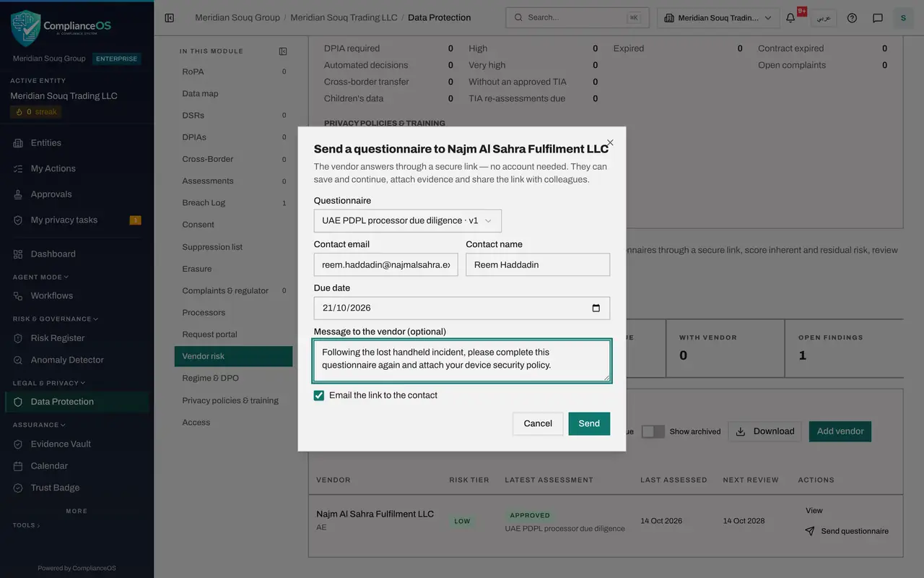Click the Contact name field
This screenshot has width=924, height=578.
(x=538, y=264)
